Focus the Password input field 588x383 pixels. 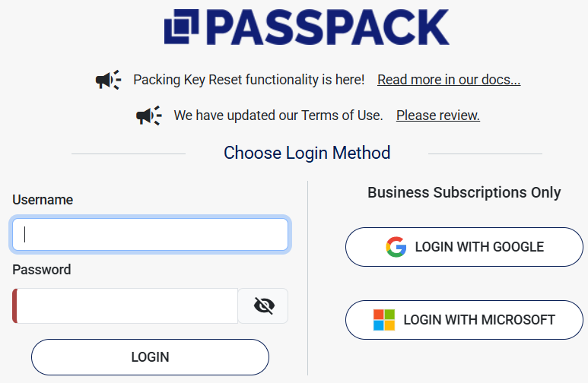coord(127,306)
